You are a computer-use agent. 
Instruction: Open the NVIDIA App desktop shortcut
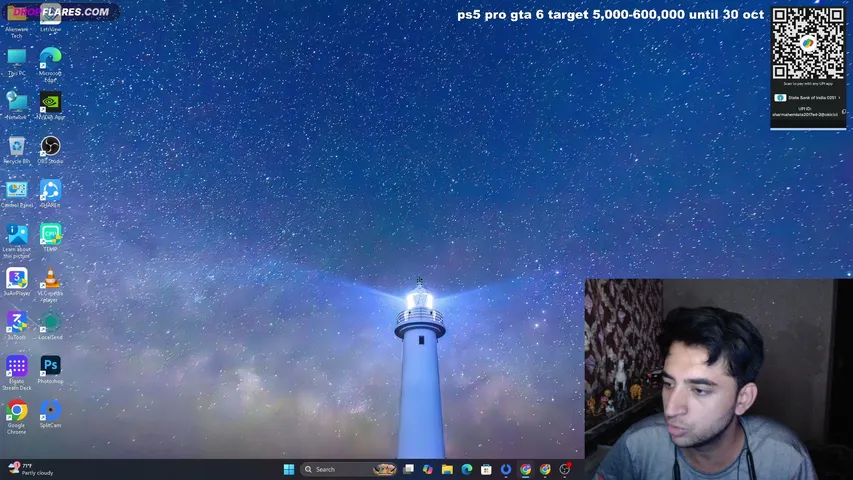click(x=50, y=106)
